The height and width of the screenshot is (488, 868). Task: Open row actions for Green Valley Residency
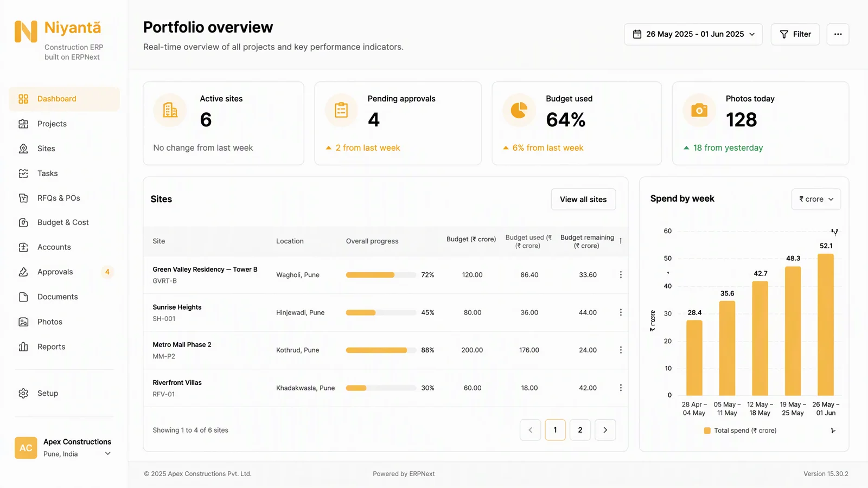pos(621,275)
